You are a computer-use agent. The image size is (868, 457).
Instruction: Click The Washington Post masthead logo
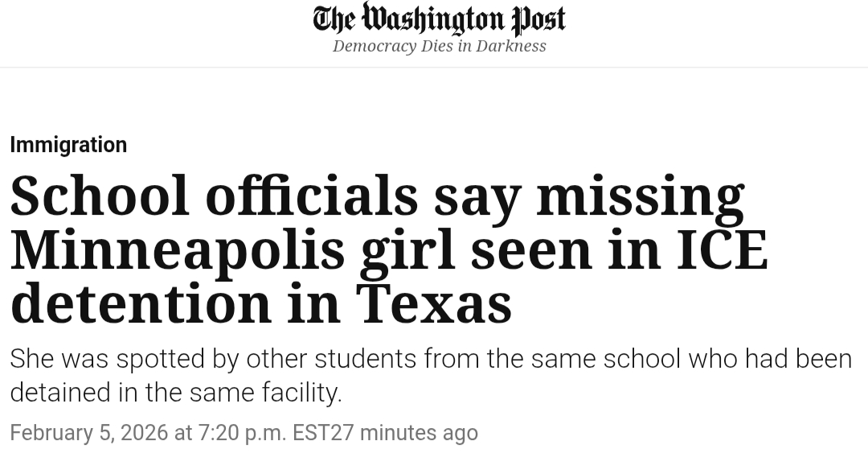click(439, 19)
